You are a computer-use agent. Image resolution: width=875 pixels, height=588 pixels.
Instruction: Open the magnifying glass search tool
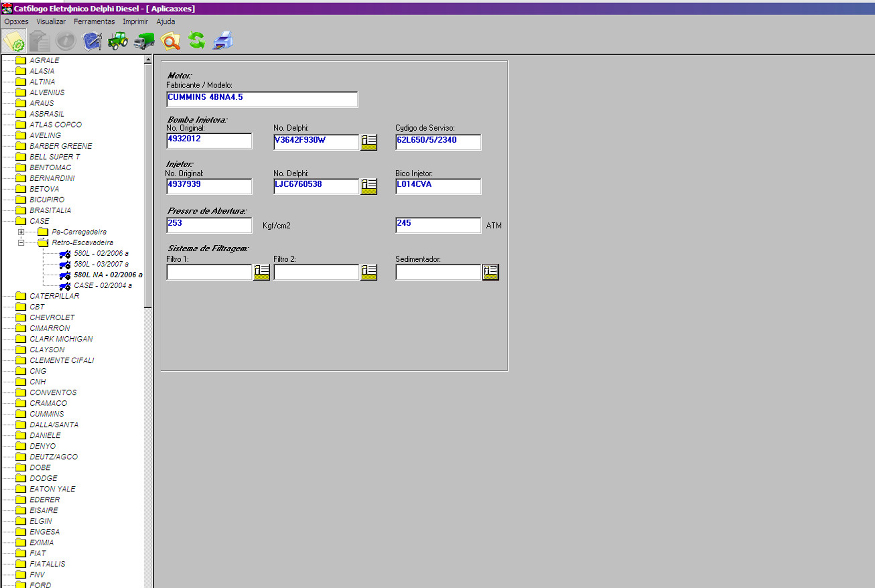(x=170, y=41)
